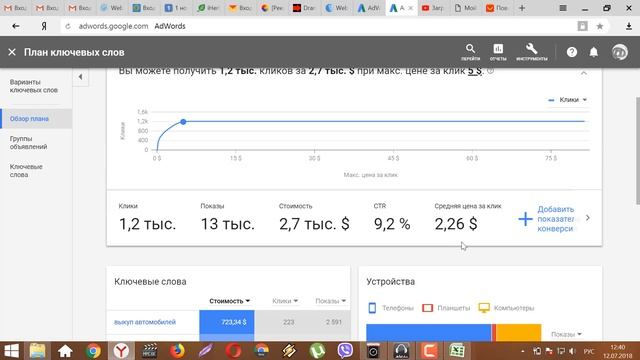Viewport: 640px width, 360px height.
Task: Click the yellow computers segment of the bar
Action: tap(519, 333)
